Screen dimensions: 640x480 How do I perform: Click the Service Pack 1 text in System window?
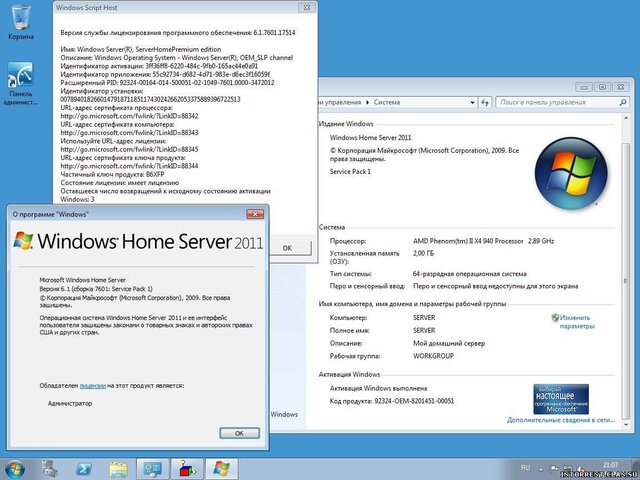(350, 172)
